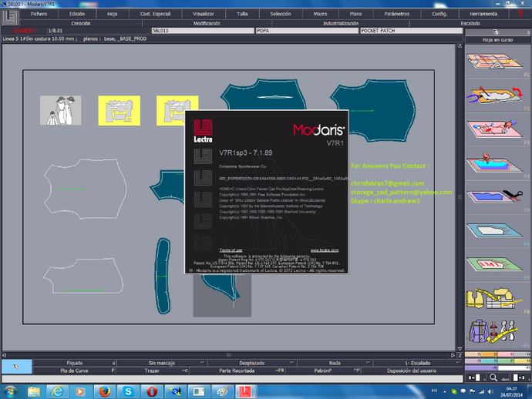
Task: Click the 5BL013 model name field
Action: point(203,31)
